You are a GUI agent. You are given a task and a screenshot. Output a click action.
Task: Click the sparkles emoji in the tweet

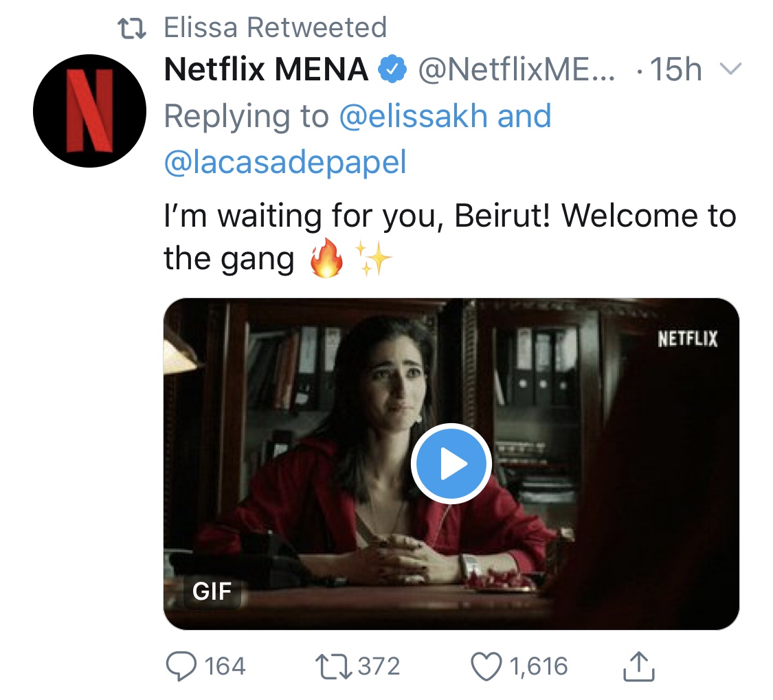click(373, 259)
